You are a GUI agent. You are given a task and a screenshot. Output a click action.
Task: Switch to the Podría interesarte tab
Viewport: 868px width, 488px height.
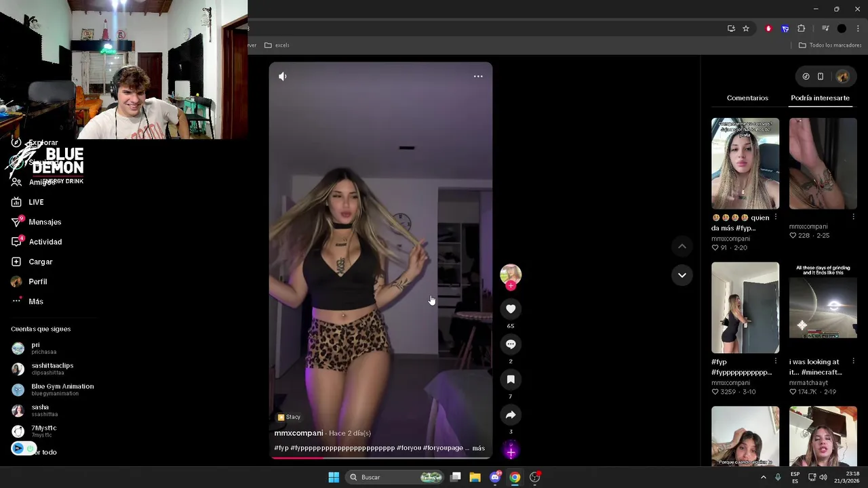click(820, 98)
